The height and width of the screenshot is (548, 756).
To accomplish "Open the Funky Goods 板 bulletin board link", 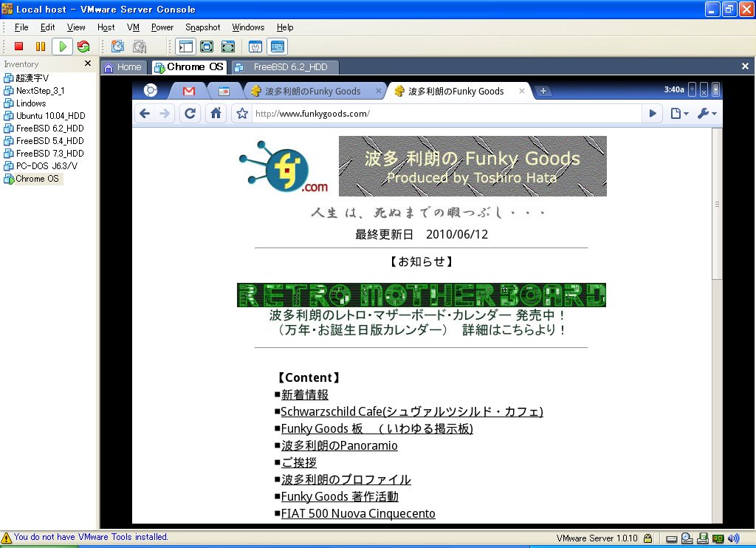I will pyautogui.click(x=377, y=429).
